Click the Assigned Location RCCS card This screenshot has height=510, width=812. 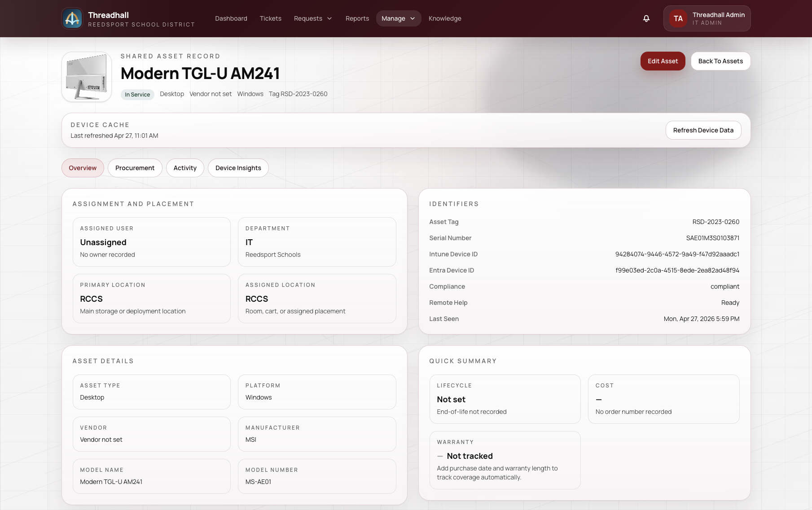(317, 299)
